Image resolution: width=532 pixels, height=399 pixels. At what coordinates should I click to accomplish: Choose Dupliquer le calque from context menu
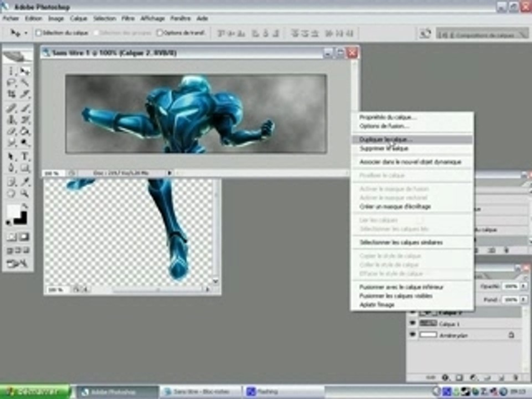412,140
